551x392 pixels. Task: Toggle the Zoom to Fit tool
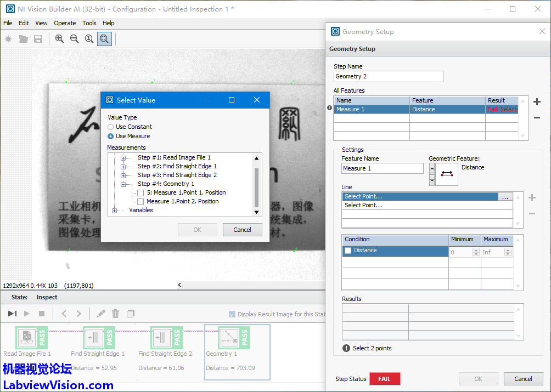coord(104,39)
